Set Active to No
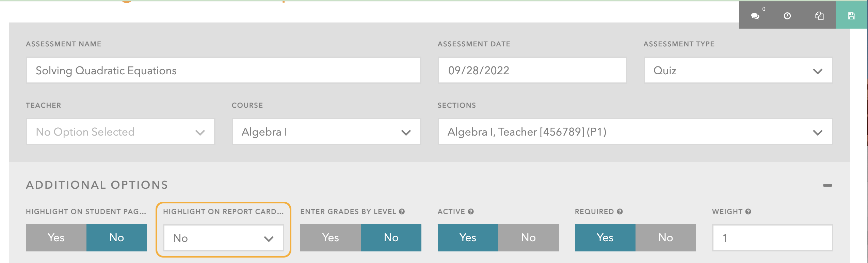 click(x=528, y=238)
